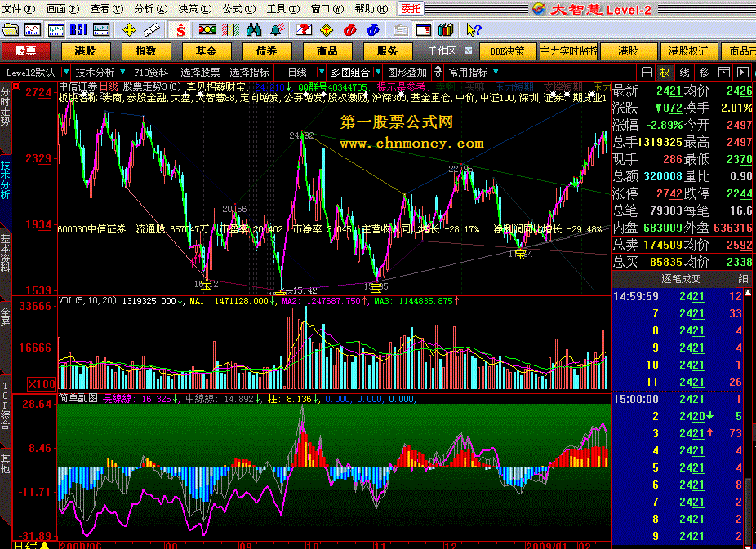Image resolution: width=756 pixels, height=549 pixels.
Task: Switch to the 分时走势 side tab
Action: coord(5,106)
